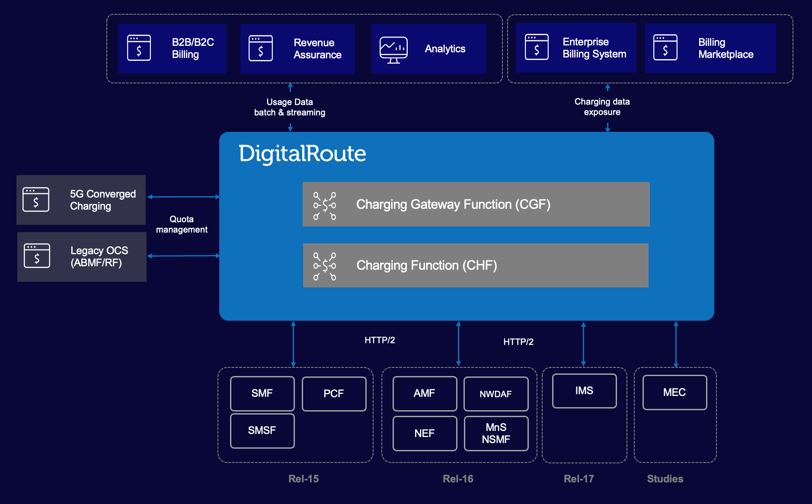Select the SMF box under Rel-15
The width and height of the screenshot is (812, 504).
coord(262,393)
